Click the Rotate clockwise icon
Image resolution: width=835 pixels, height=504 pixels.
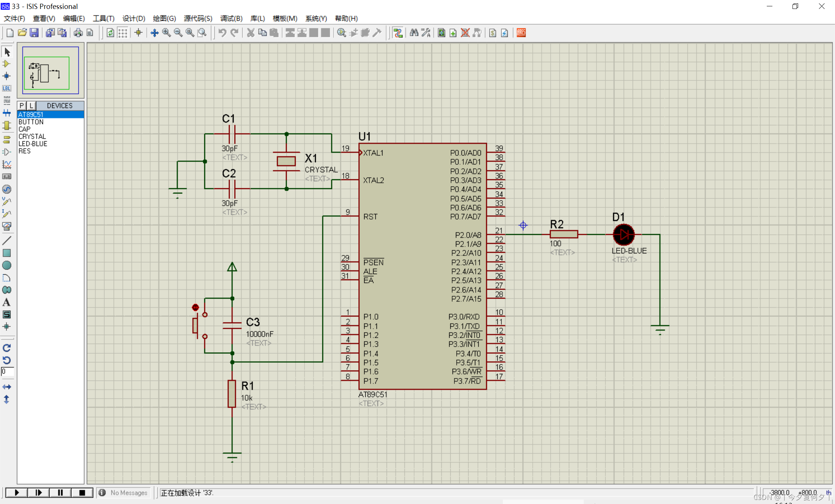point(6,348)
